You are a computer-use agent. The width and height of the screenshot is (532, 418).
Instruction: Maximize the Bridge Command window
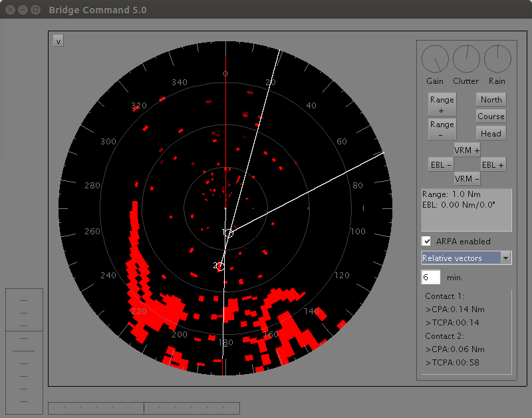pos(36,10)
